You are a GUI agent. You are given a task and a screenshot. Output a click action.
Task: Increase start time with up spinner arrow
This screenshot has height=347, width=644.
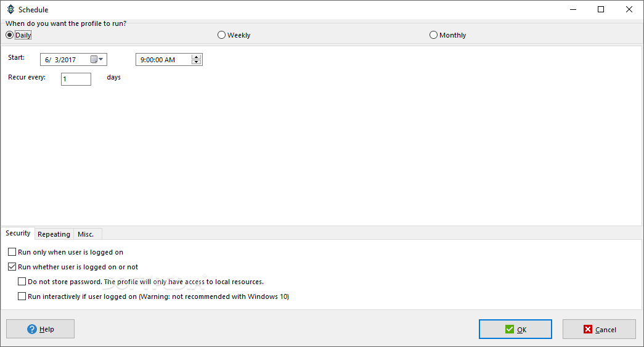coord(197,57)
